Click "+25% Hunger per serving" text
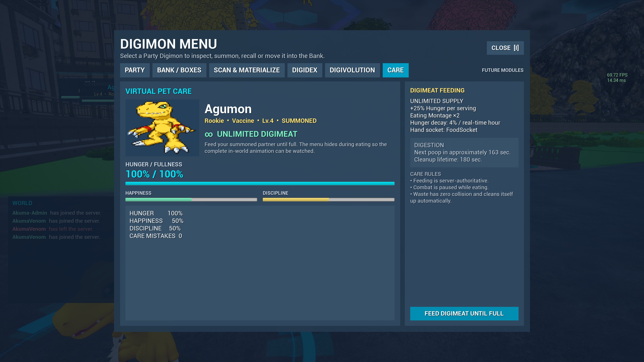 [x=443, y=108]
